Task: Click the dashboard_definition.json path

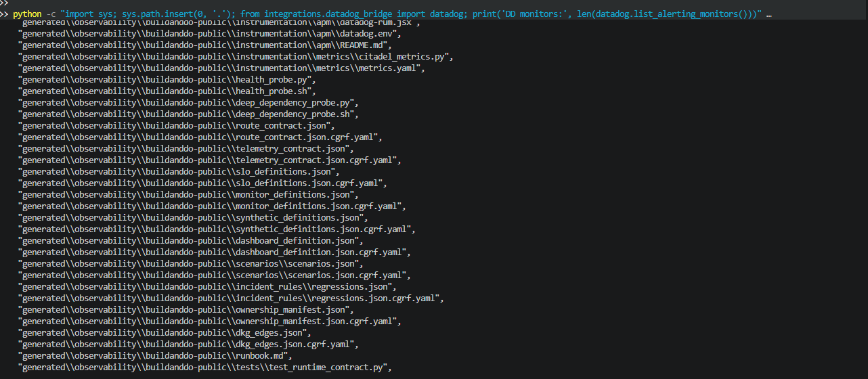Action: [x=190, y=241]
